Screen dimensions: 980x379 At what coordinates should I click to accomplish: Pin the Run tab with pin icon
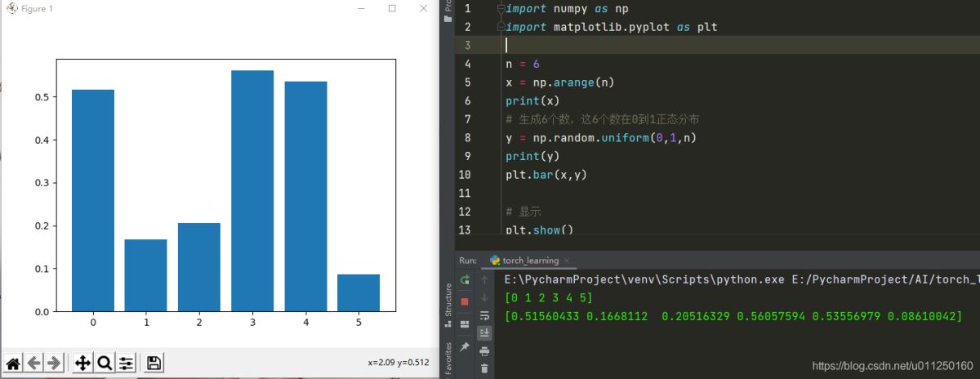click(465, 348)
